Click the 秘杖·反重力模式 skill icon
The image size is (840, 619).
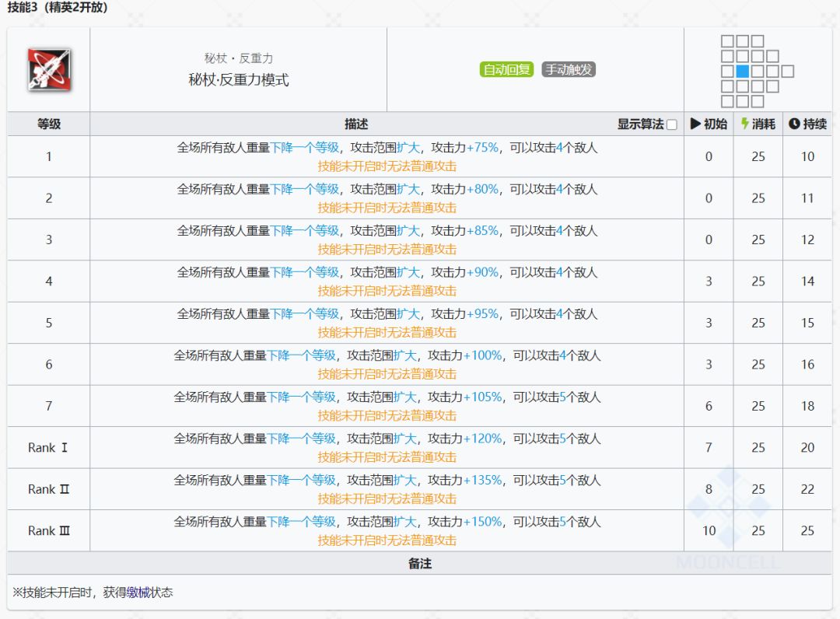(49, 70)
